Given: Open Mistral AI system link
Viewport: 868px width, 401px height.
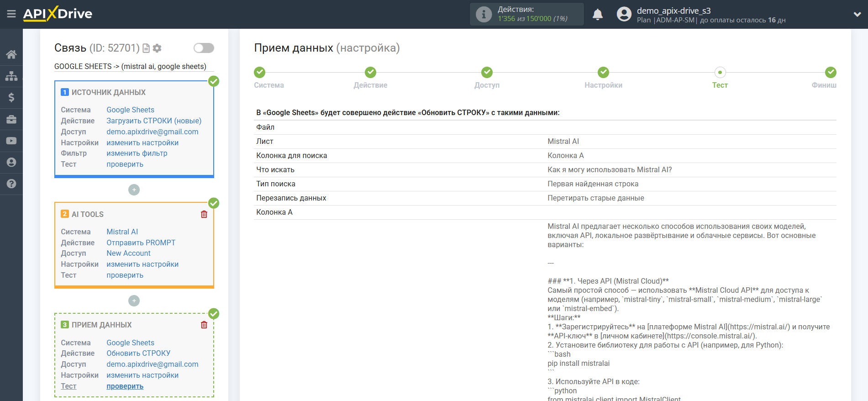Looking at the screenshot, I should [122, 232].
